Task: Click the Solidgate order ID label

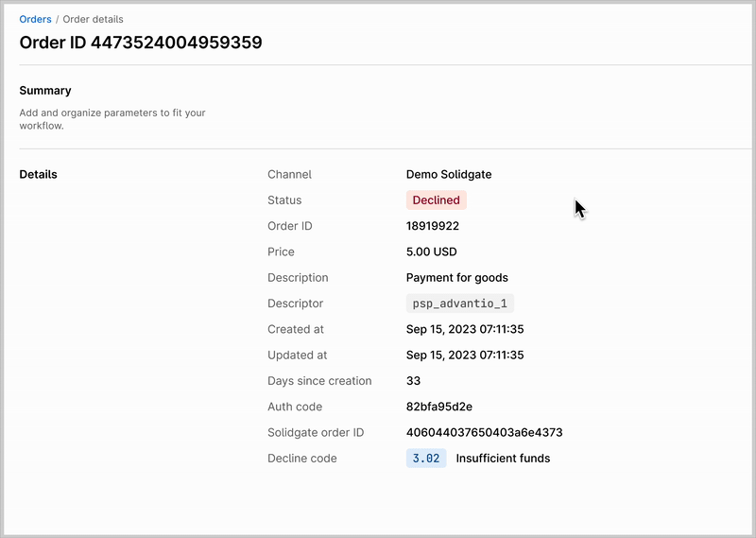Action: click(x=316, y=432)
